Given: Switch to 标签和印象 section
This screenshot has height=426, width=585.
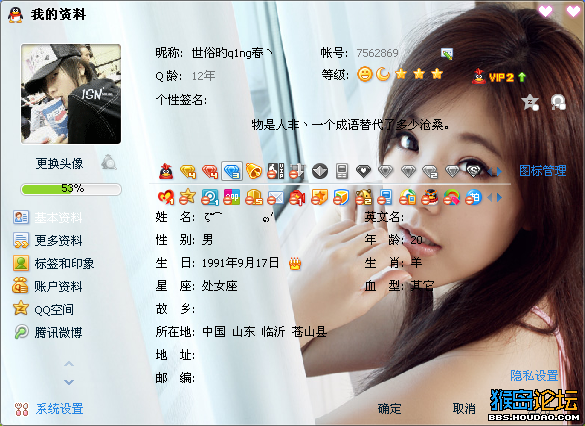Looking at the screenshot, I should pyautogui.click(x=53, y=263).
